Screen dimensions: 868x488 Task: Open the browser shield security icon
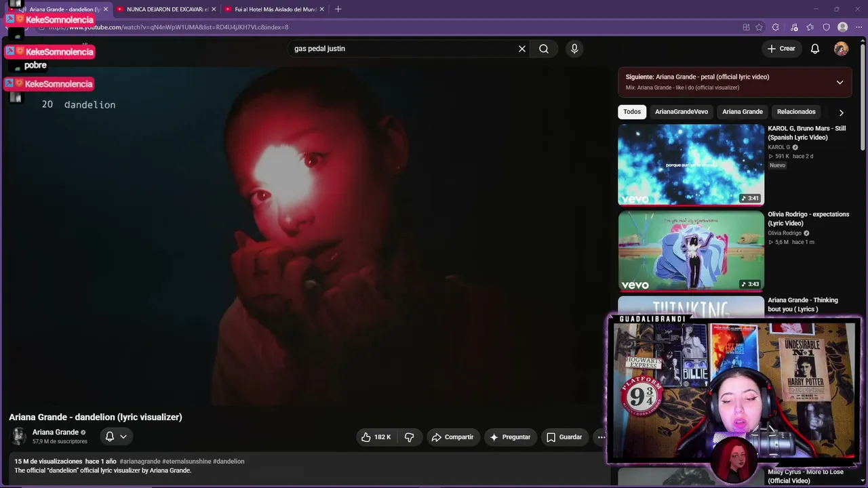[826, 27]
